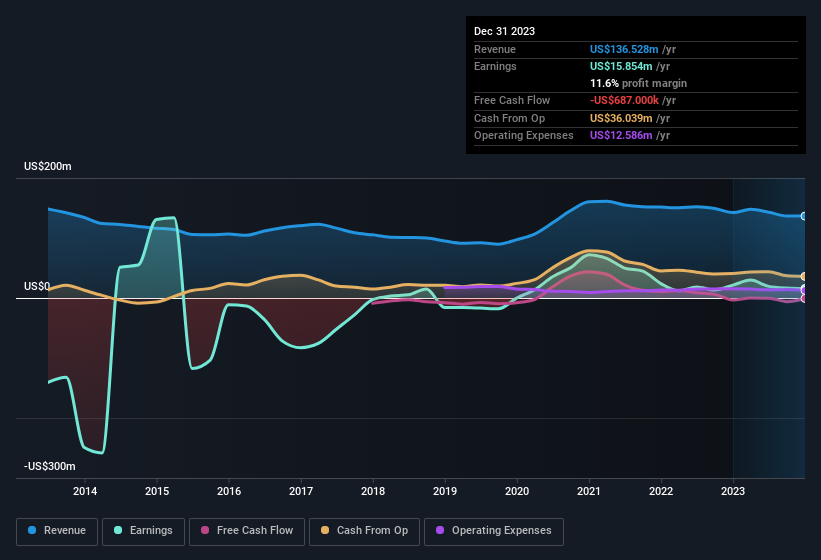
Task: Click the US$15.854m earnings value
Action: (x=621, y=66)
